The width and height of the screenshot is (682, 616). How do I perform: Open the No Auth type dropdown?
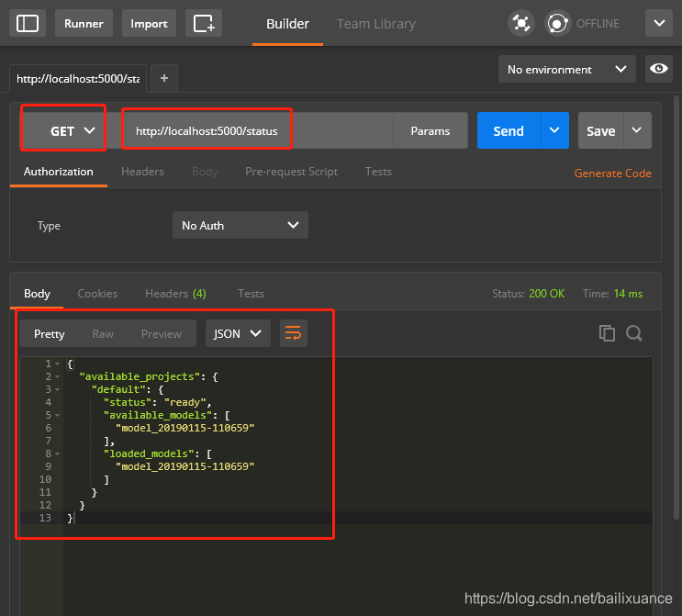(x=240, y=225)
